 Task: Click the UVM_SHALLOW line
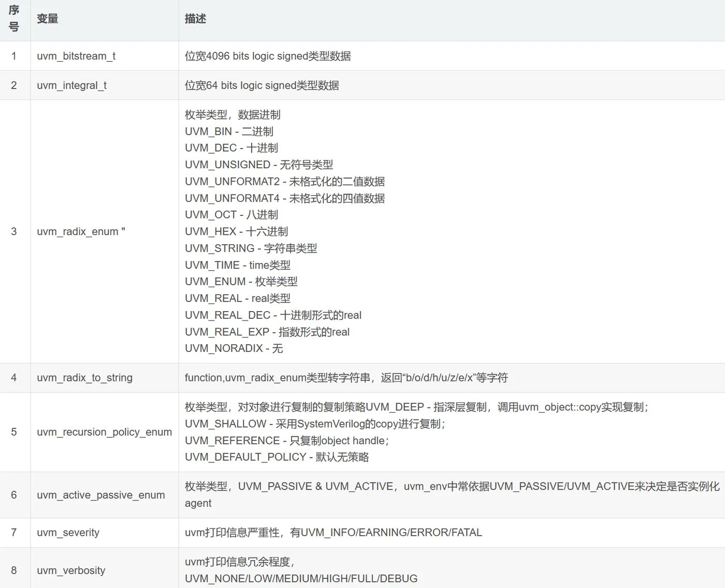pyautogui.click(x=315, y=424)
